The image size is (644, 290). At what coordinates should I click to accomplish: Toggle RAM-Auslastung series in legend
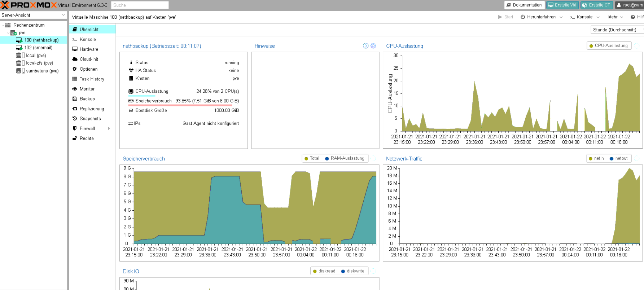pyautogui.click(x=345, y=158)
